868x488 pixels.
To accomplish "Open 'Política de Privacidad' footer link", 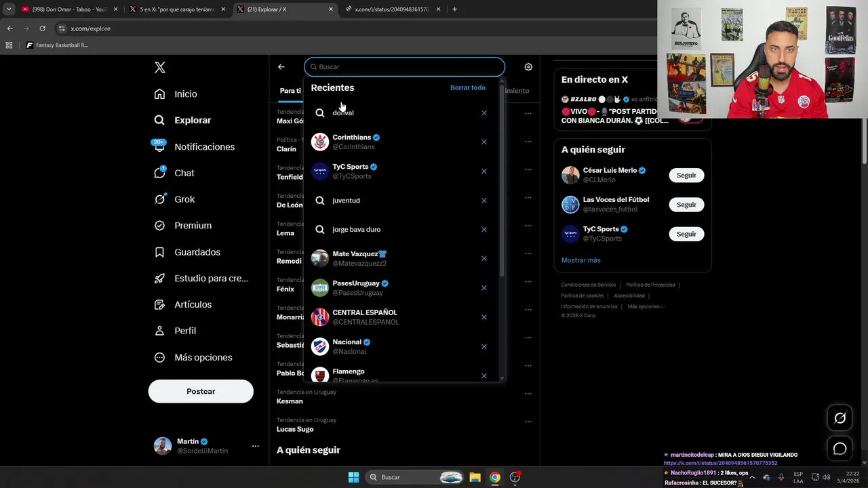I will (x=650, y=285).
